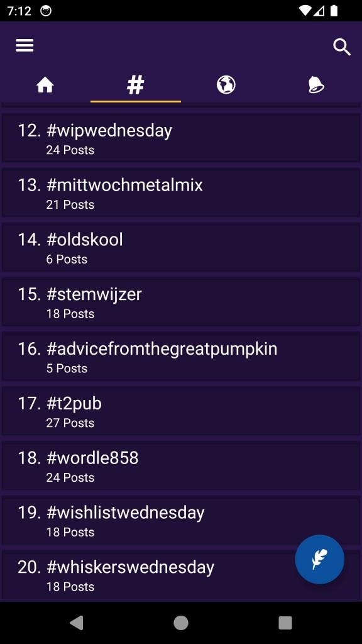Open the #mittwochmetalmix hashtag
Viewport: 362px width, 644px height.
[x=181, y=192]
